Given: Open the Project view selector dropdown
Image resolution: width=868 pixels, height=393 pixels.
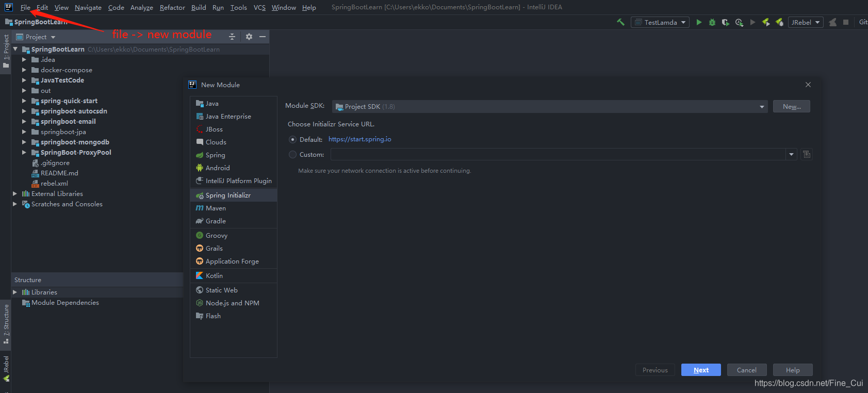Looking at the screenshot, I should click(x=36, y=37).
